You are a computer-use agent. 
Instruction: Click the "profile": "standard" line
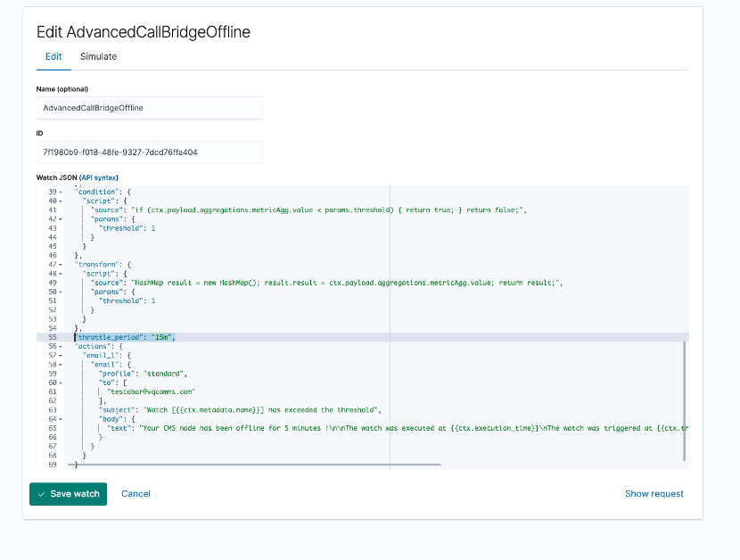(x=143, y=374)
